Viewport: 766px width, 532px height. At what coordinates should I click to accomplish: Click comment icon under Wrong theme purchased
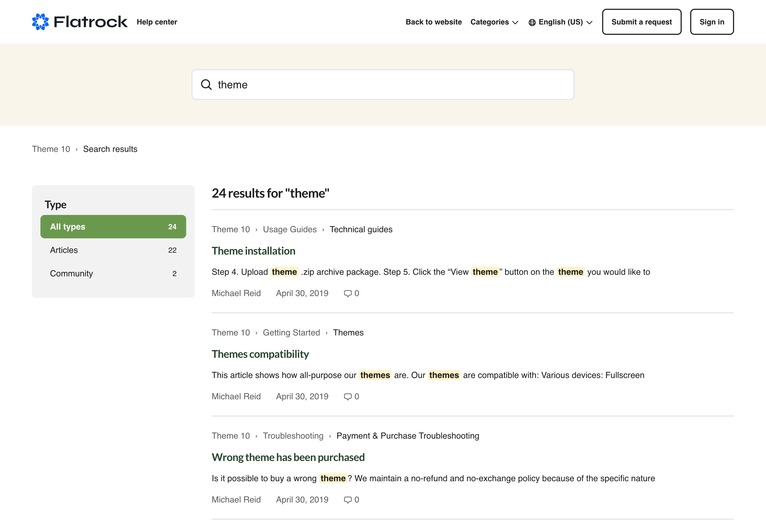tap(348, 500)
